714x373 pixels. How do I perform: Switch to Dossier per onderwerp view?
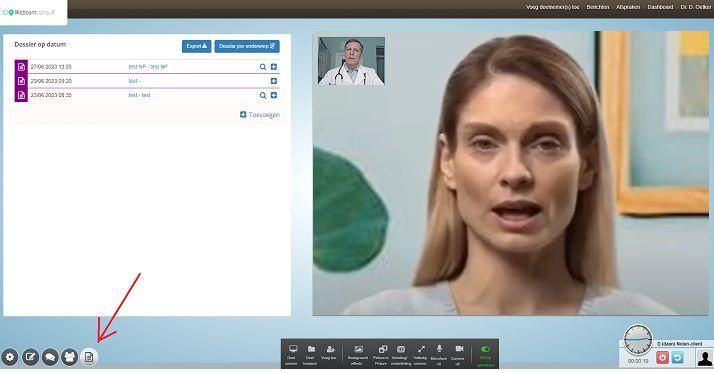tap(247, 46)
